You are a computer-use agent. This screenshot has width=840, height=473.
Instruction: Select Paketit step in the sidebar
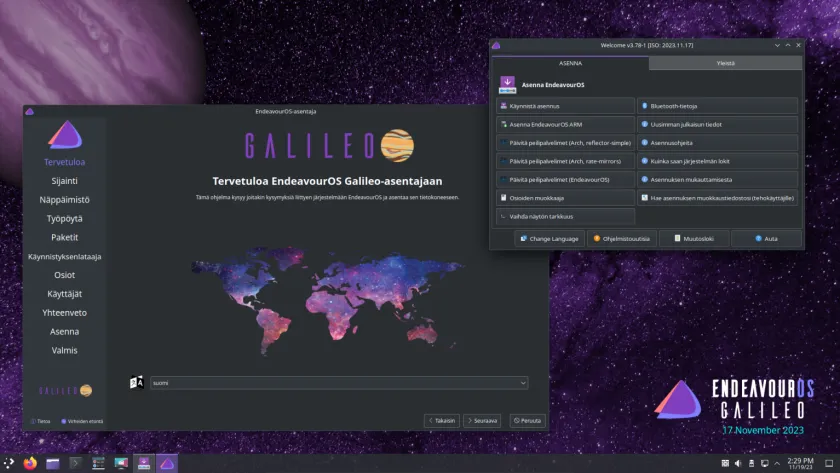point(64,237)
